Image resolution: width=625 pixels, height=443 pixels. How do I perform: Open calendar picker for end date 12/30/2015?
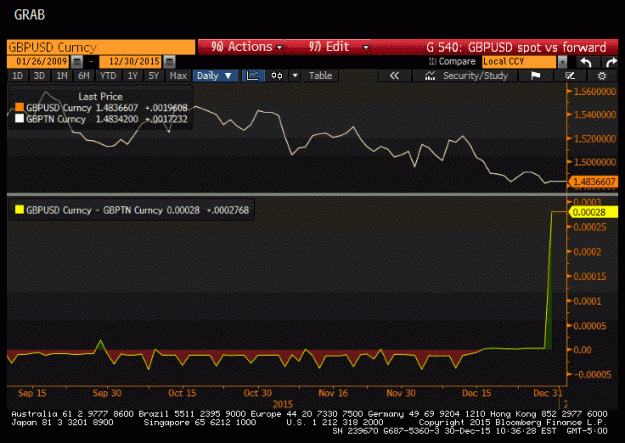click(x=169, y=62)
